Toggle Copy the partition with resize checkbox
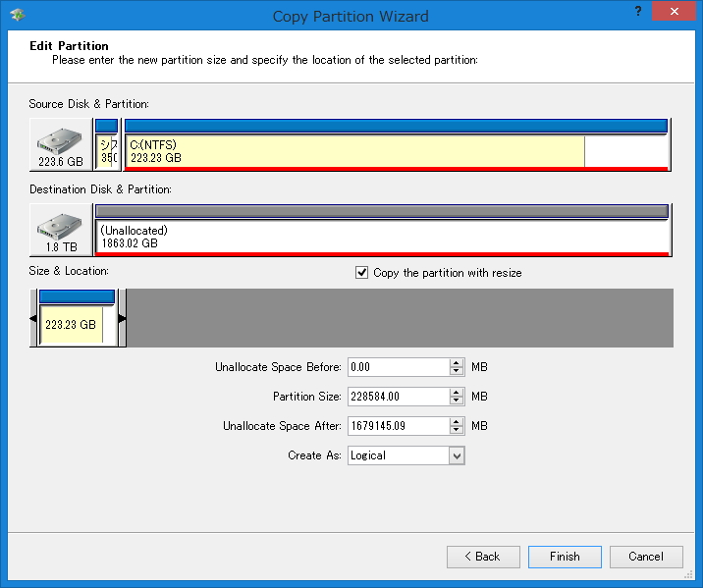The width and height of the screenshot is (703, 588). 362,273
